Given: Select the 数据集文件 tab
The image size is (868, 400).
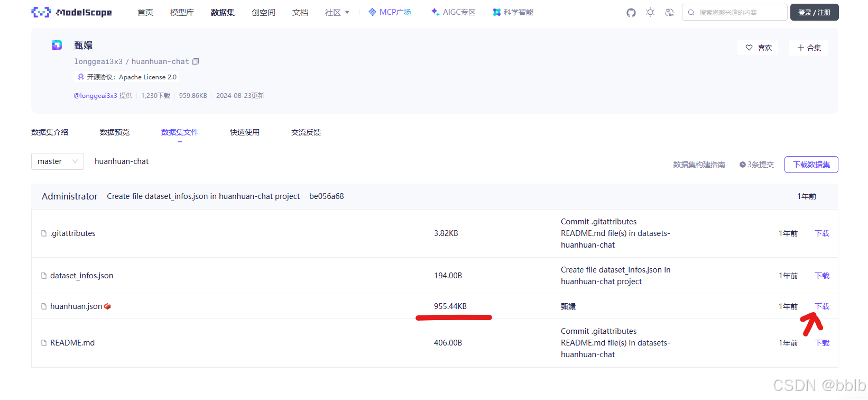Looking at the screenshot, I should (x=180, y=132).
